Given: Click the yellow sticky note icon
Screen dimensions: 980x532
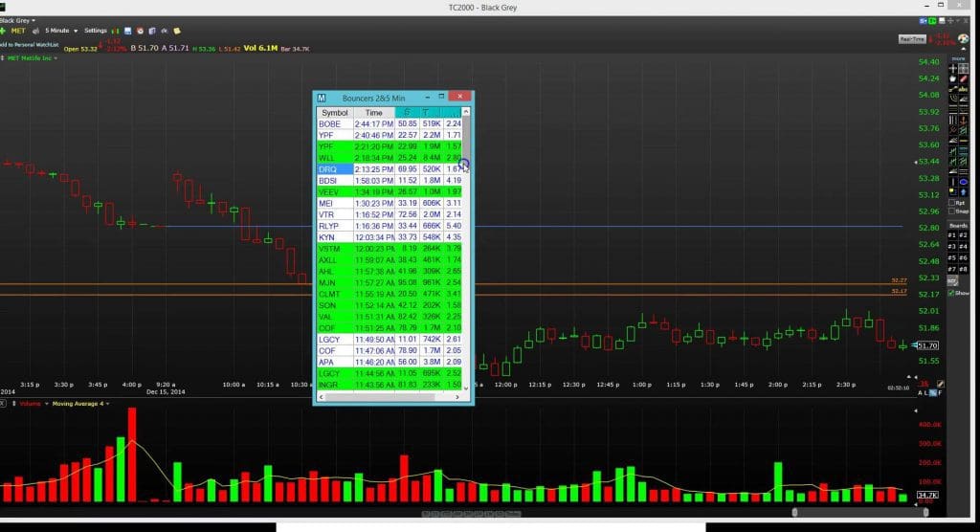Looking at the screenshot, I should pos(177,31).
